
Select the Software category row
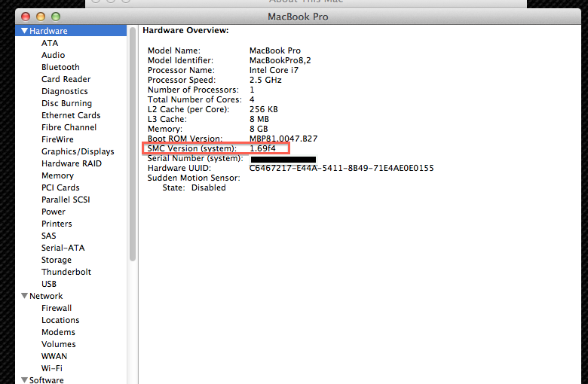pos(71,379)
